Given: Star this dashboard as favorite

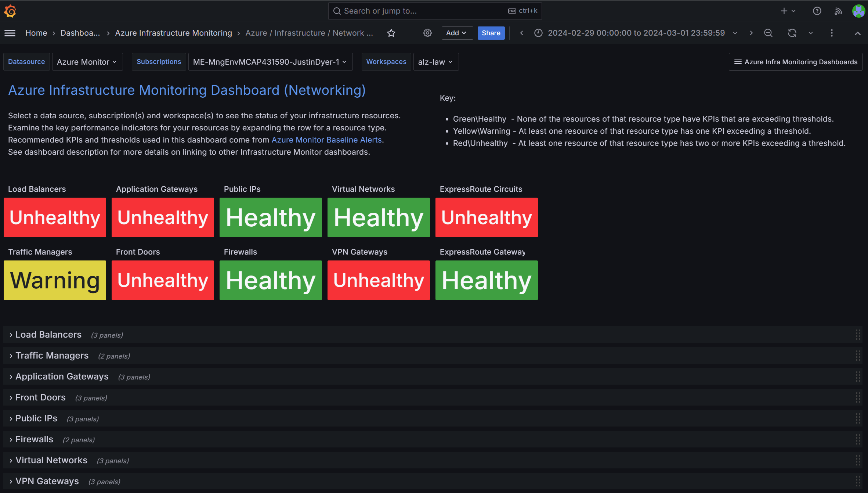Looking at the screenshot, I should coord(391,33).
